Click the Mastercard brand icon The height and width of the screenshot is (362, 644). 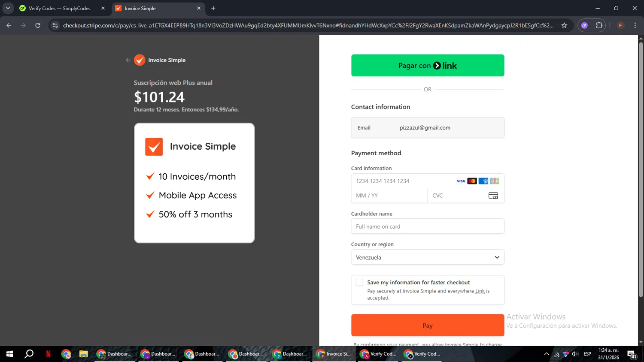[472, 181]
